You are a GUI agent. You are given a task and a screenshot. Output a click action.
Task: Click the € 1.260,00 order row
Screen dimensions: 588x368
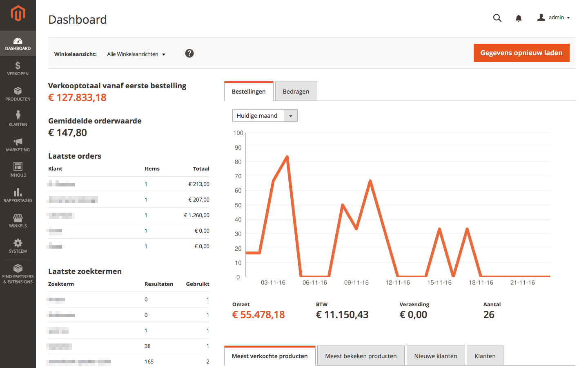129,215
